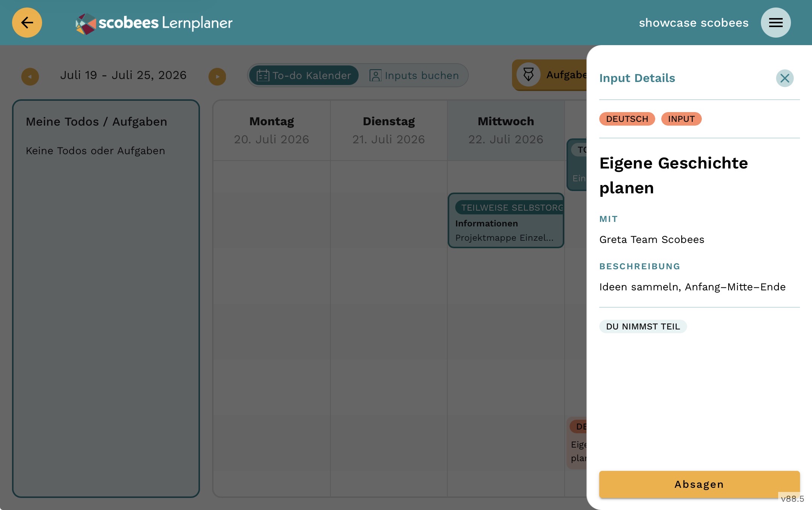Click the person icon in Inputs buchen

(375, 76)
